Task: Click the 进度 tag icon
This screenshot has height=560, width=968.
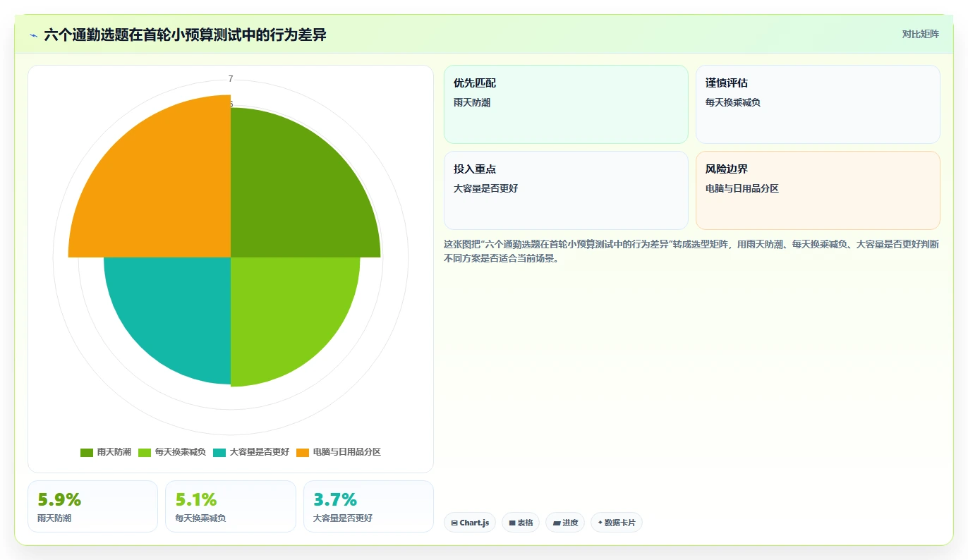Action: click(557, 523)
